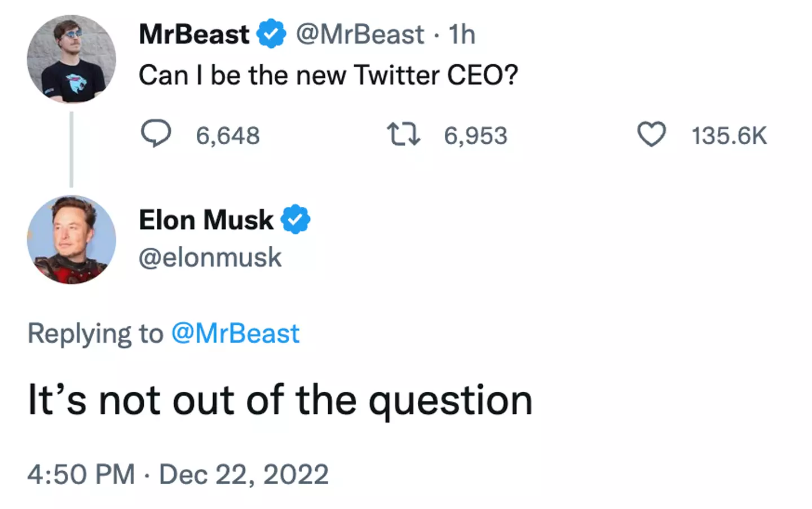Click the Elon Musk display name
Viewport: 812px width, 509px height.
[206, 220]
